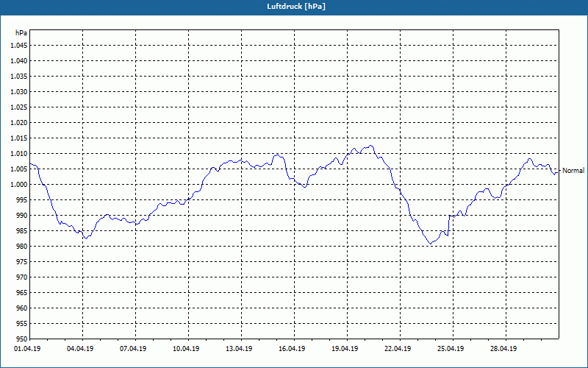Viewport: 588px width, 368px height.
Task: Click the 28.04.19 date label
Action: (x=503, y=348)
